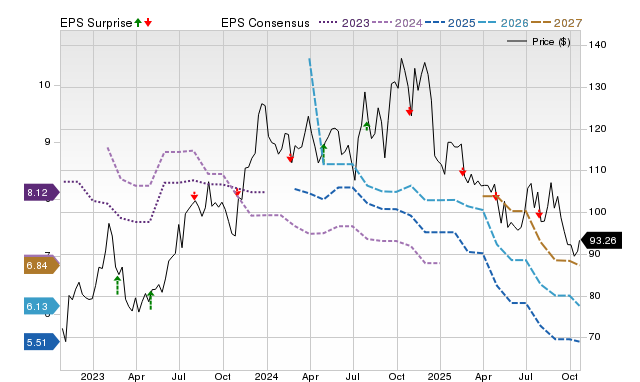
Task: Click the 2023 label on time axis
Action: tap(92, 376)
